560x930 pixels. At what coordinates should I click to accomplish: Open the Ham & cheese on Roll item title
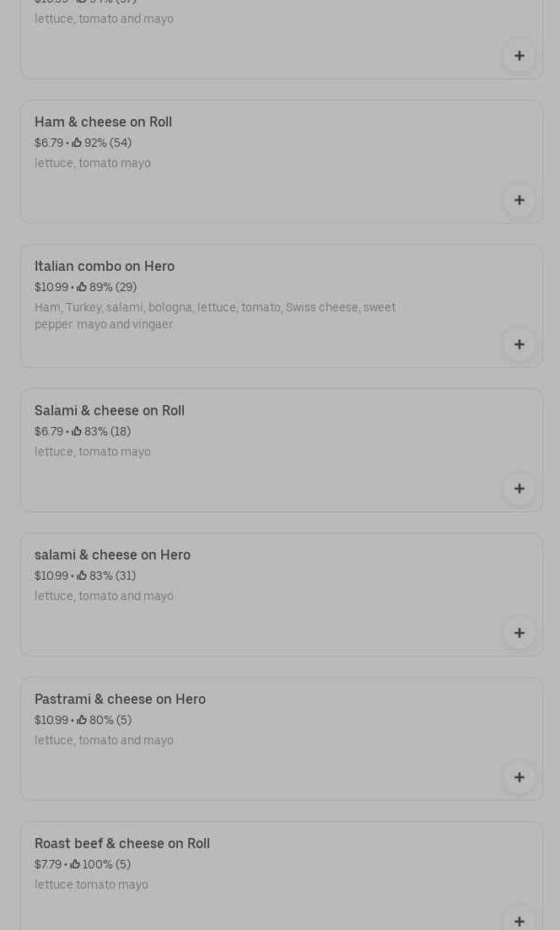click(x=103, y=122)
